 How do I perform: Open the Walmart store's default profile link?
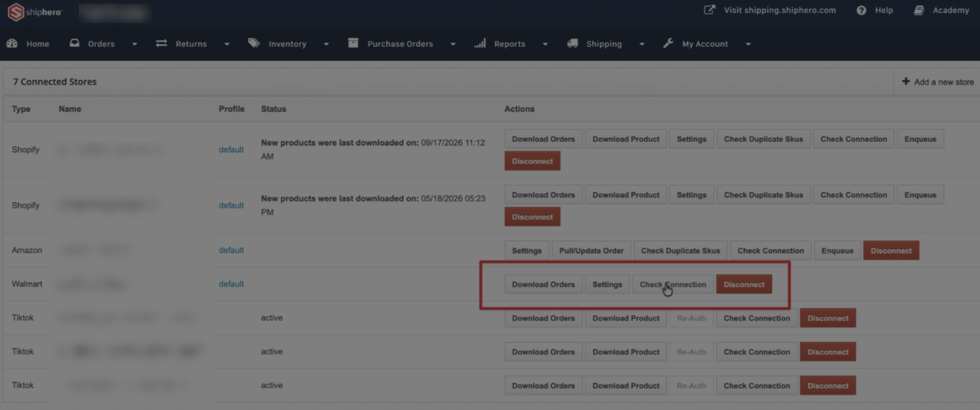[231, 284]
